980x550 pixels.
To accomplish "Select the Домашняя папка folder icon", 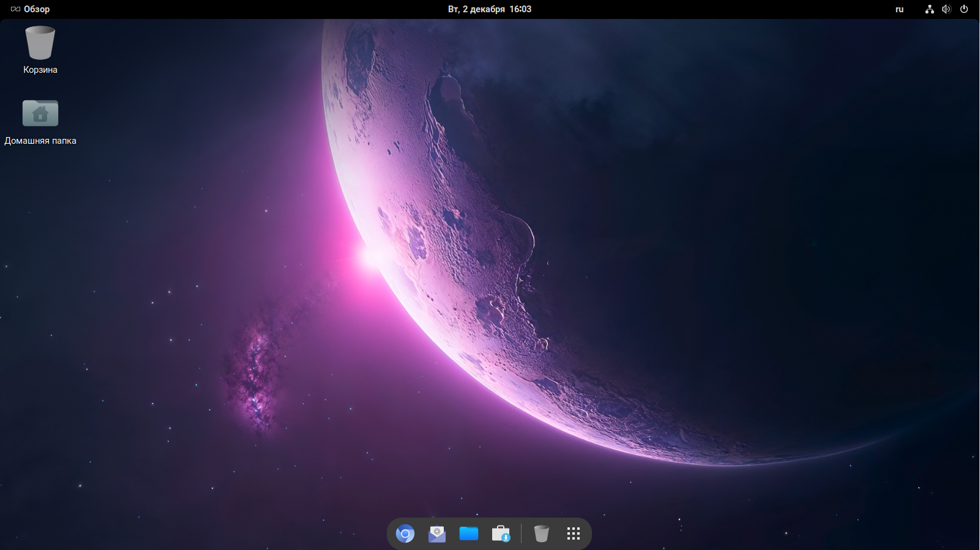I will point(40,113).
